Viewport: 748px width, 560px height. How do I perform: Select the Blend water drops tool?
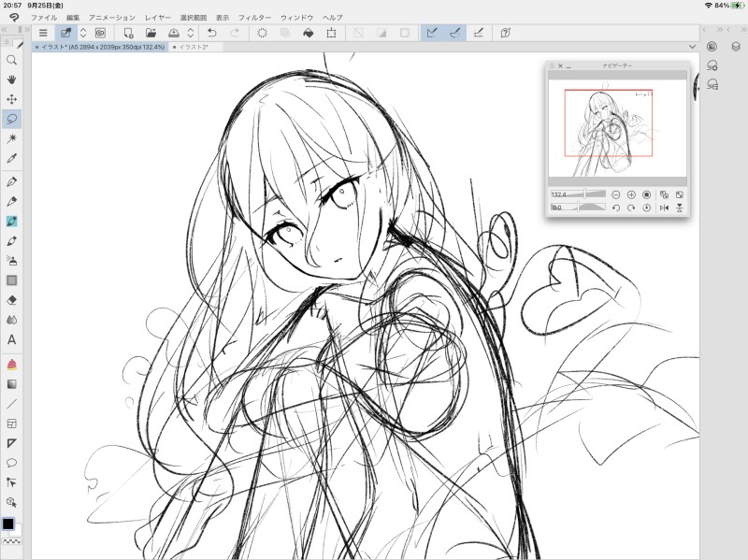coord(12,320)
